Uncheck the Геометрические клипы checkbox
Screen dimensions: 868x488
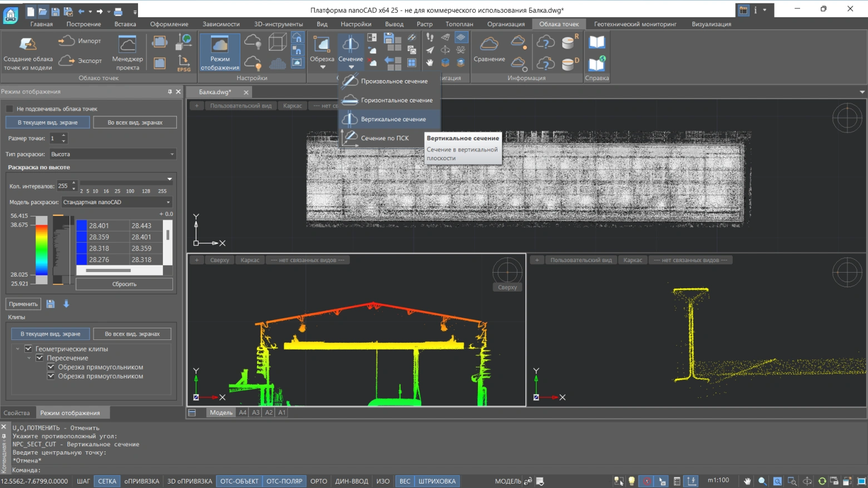tap(28, 349)
